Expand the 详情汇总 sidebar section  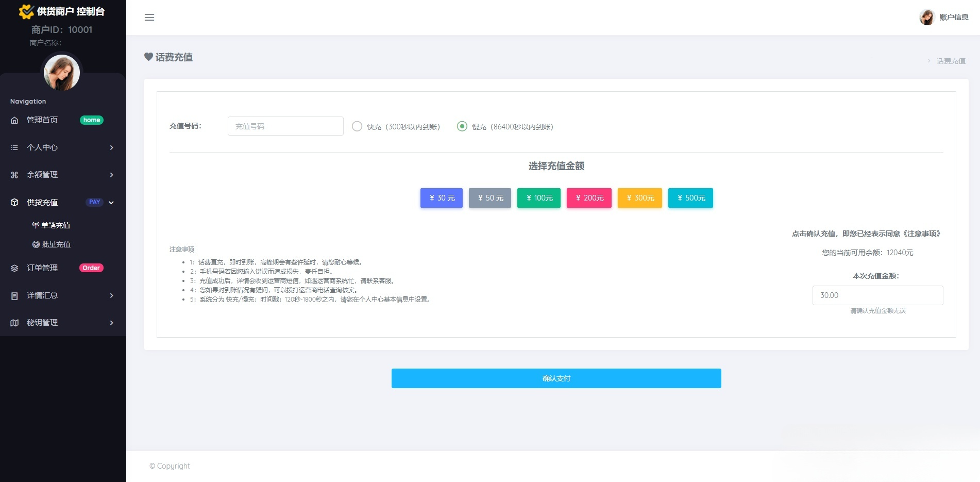click(x=111, y=295)
